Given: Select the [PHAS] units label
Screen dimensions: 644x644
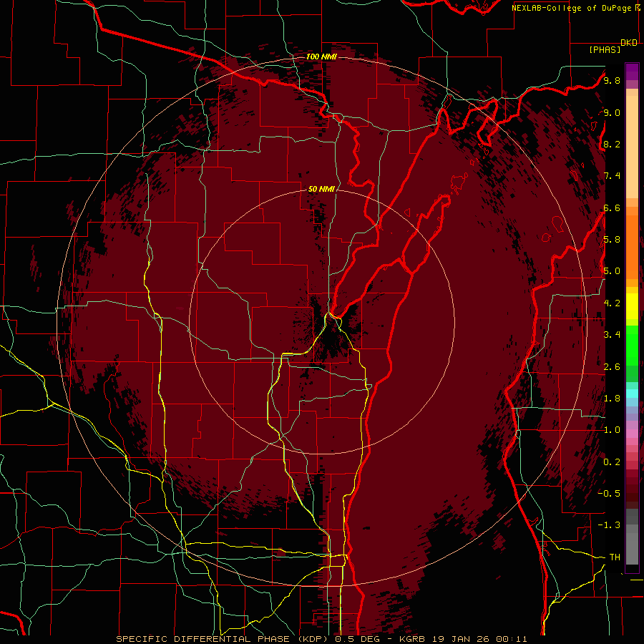Looking at the screenshot, I should 605,49.
